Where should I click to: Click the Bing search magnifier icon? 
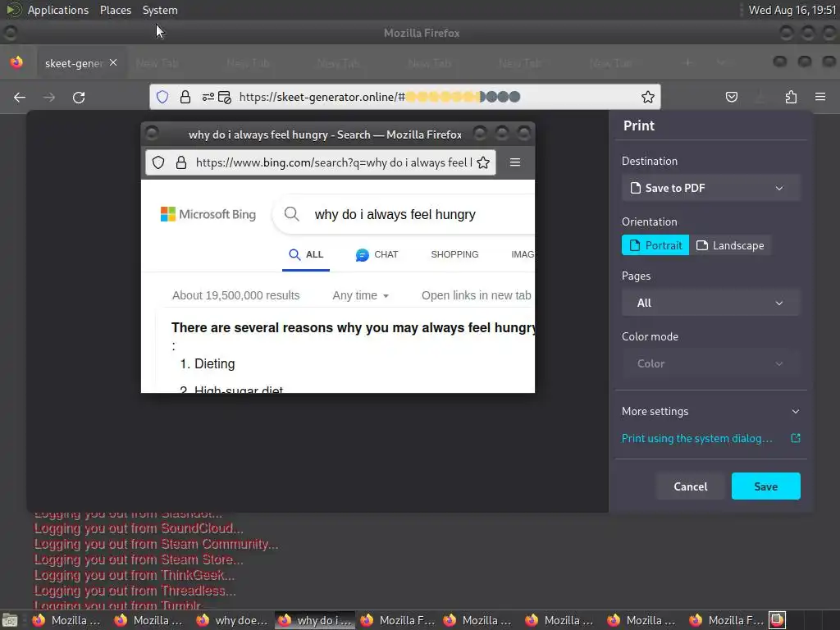tap(292, 214)
